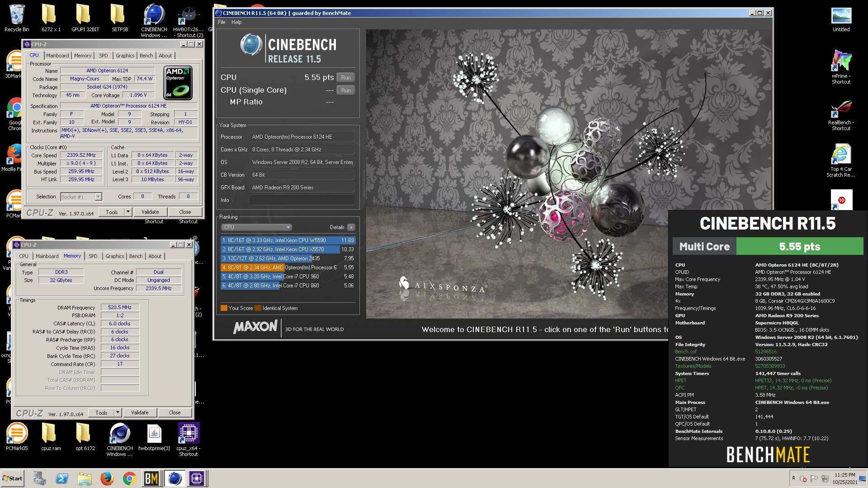Image resolution: width=868 pixels, height=488 pixels.
Task: Open Firefox from the taskbar
Action: 107,478
